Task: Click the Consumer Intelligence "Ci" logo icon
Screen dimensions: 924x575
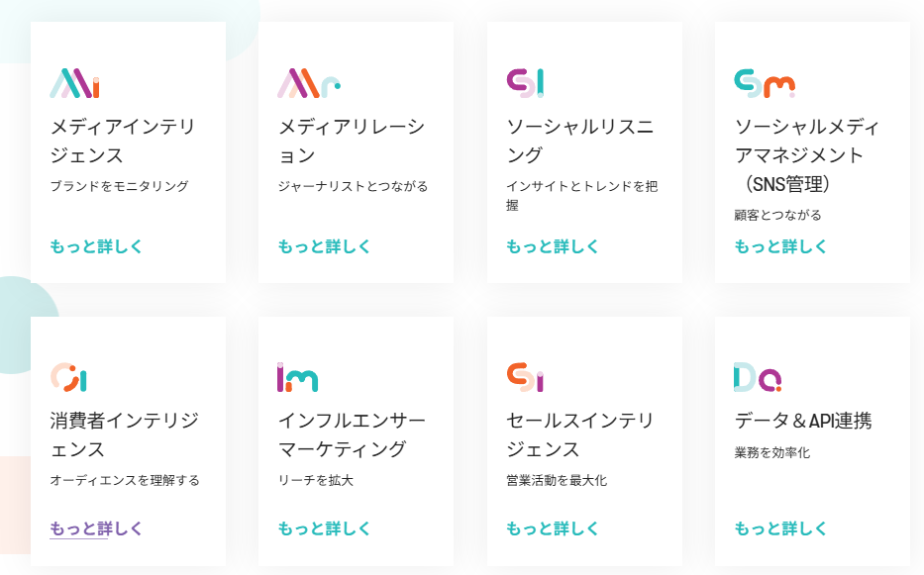Action: pyautogui.click(x=69, y=377)
